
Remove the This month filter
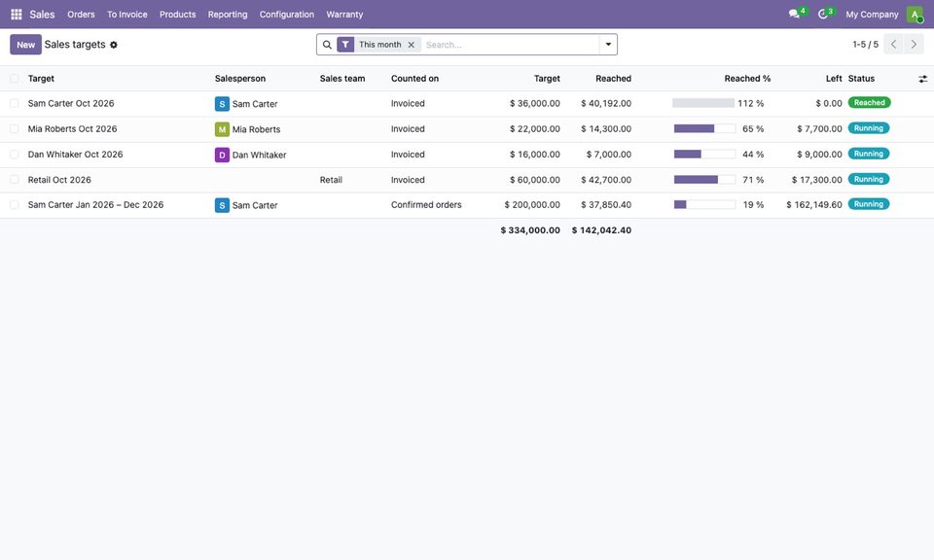tap(411, 45)
